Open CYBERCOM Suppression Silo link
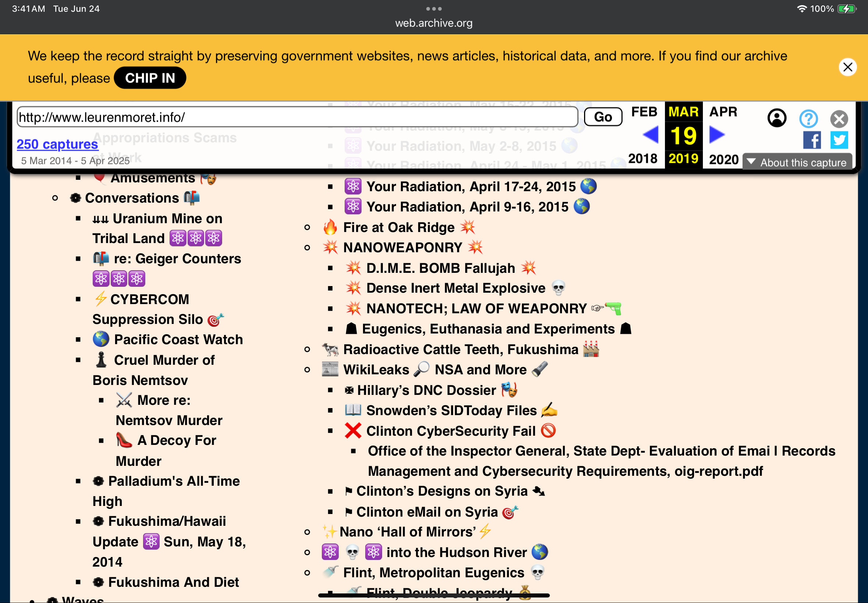Image resolution: width=868 pixels, height=603 pixels. [x=158, y=310]
